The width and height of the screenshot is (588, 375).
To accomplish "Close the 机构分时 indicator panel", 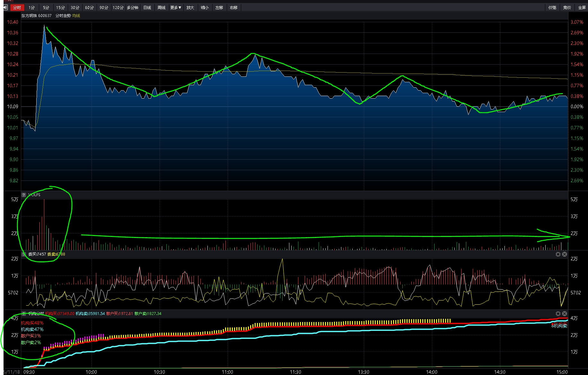I will (x=564, y=314).
